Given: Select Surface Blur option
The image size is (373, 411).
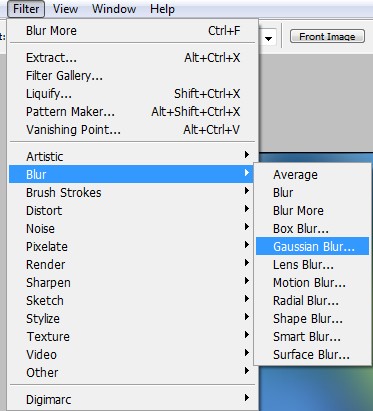Looking at the screenshot, I should [x=312, y=354].
